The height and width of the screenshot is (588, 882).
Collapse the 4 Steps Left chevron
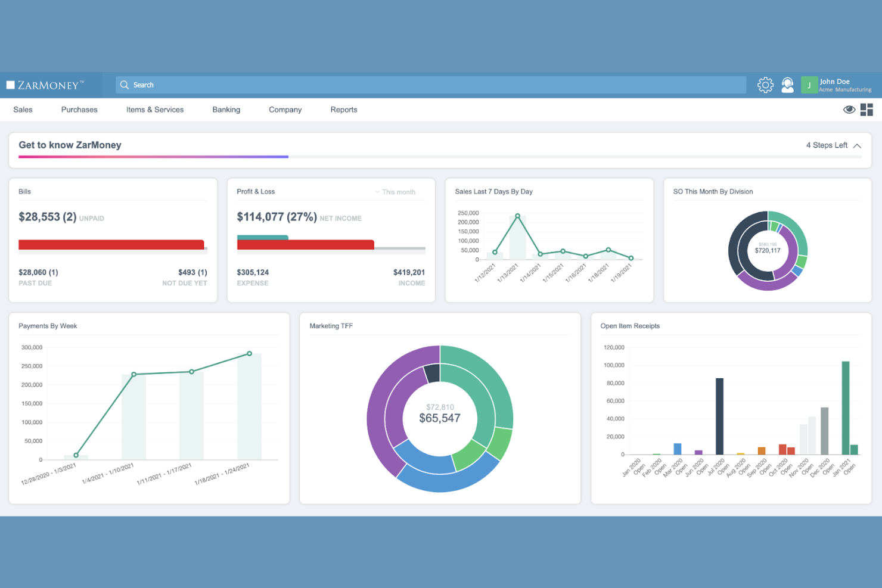pyautogui.click(x=857, y=146)
